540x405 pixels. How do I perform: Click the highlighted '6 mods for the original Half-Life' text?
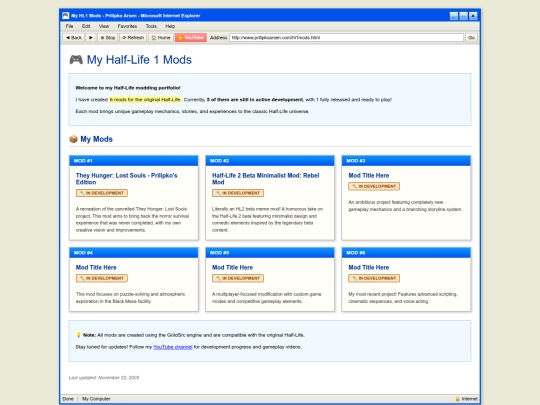[x=145, y=100]
